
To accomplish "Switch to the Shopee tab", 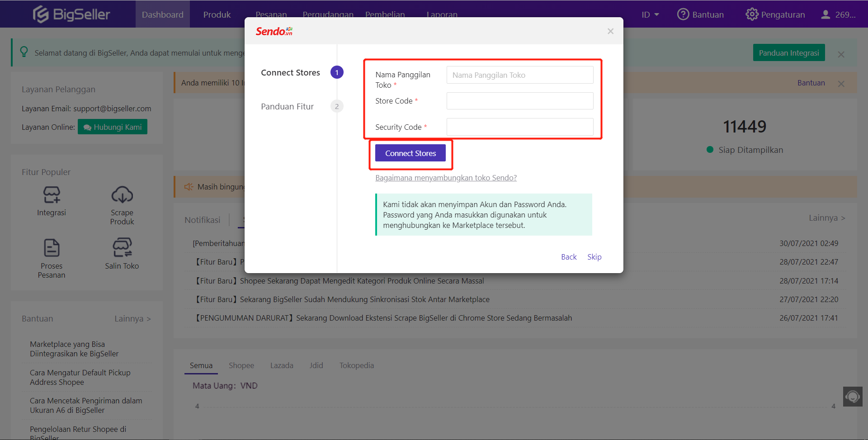I will pos(241,365).
